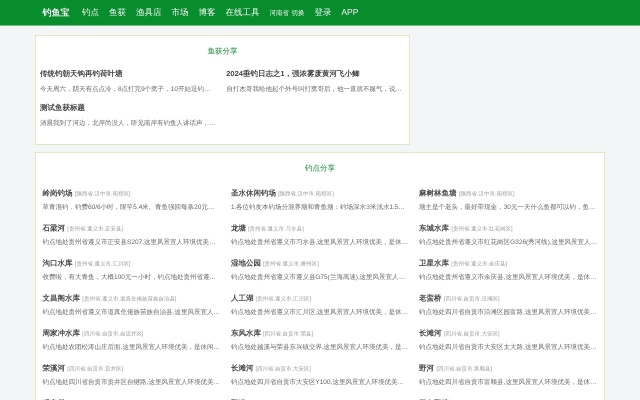The height and width of the screenshot is (400, 640).
Task: Open fishing spot 麻树林鱼塘
Action: (x=437, y=193)
